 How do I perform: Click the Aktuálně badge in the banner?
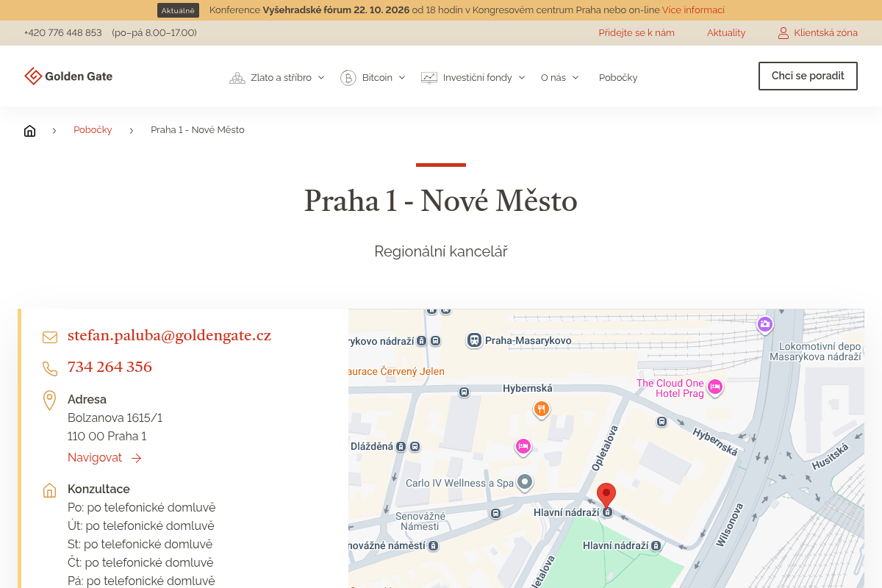tap(178, 10)
